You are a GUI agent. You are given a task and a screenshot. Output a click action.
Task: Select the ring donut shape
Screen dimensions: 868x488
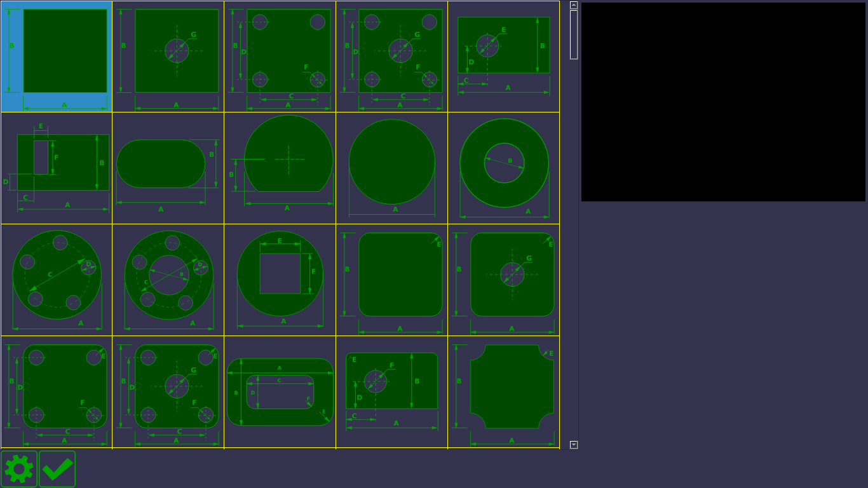(504, 168)
